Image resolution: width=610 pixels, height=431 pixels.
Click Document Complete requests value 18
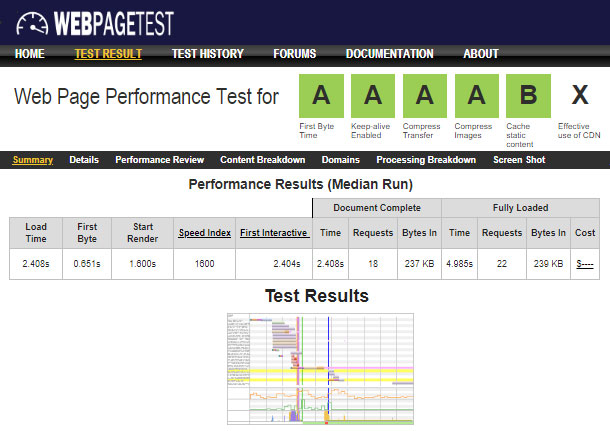(373, 264)
